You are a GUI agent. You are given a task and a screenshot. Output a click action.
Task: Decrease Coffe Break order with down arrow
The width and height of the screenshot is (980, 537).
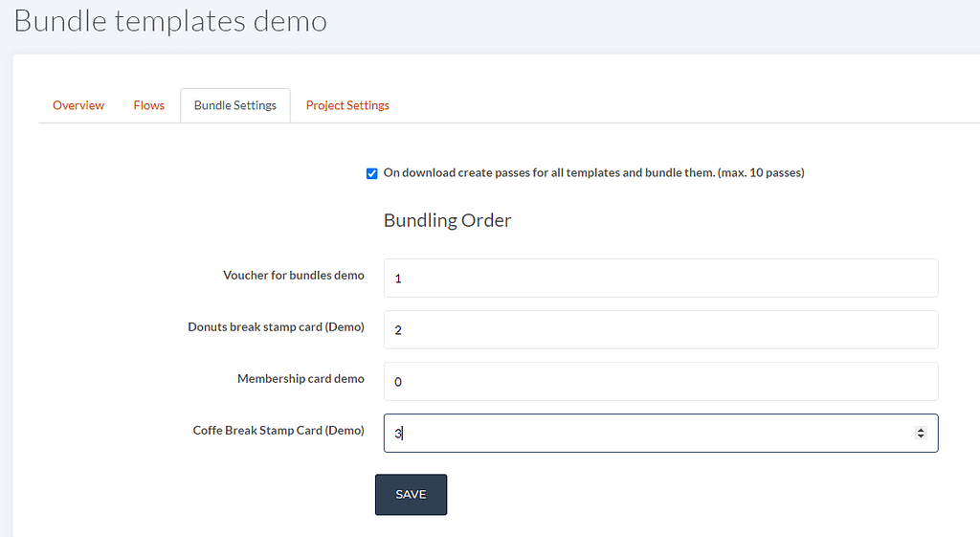click(x=921, y=436)
